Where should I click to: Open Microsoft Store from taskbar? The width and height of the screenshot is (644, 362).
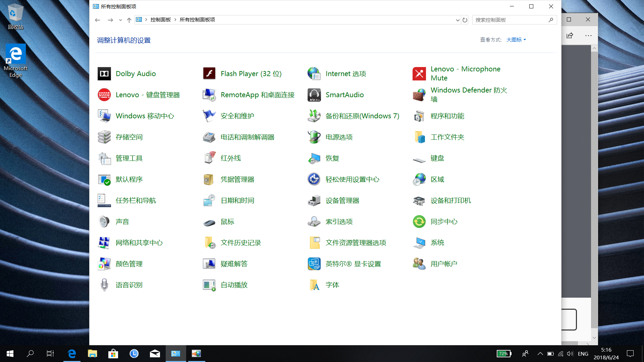(113, 354)
